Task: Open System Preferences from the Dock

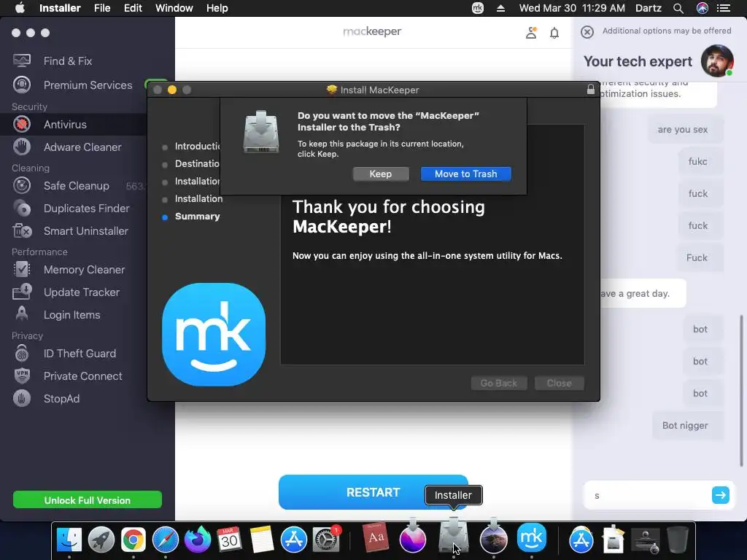Action: (326, 539)
